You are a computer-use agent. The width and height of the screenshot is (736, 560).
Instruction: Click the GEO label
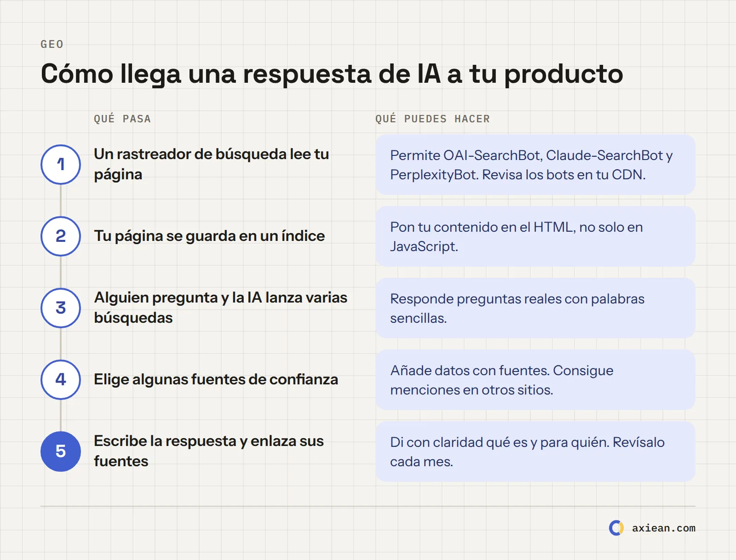pos(52,44)
